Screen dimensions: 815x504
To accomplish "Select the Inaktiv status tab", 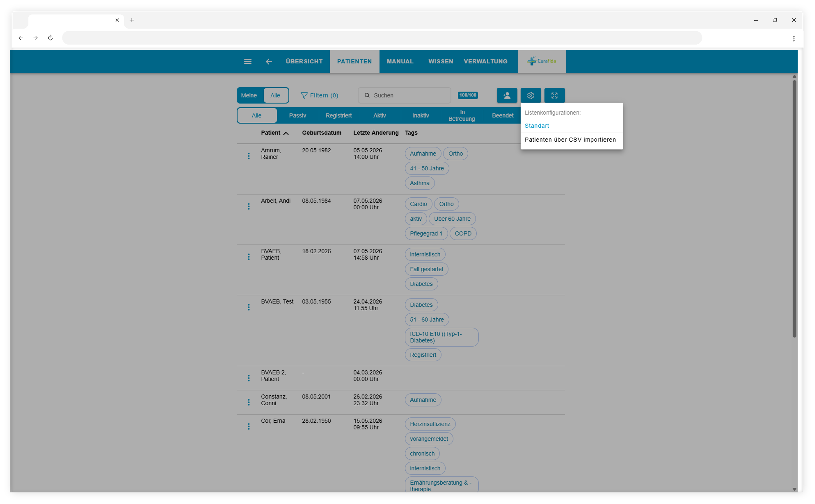I will (420, 115).
